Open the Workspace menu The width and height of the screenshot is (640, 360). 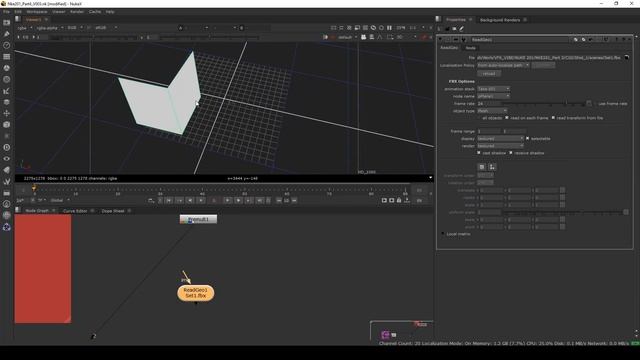(37, 12)
